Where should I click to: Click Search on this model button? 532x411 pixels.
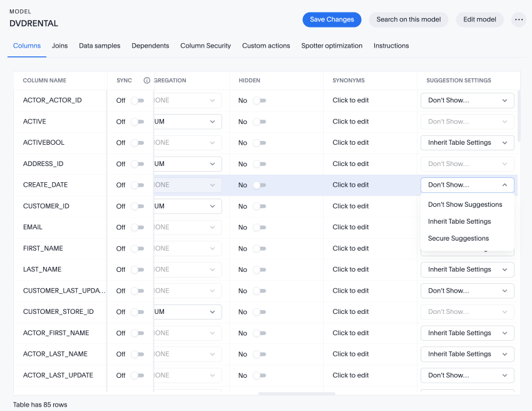[x=409, y=19]
